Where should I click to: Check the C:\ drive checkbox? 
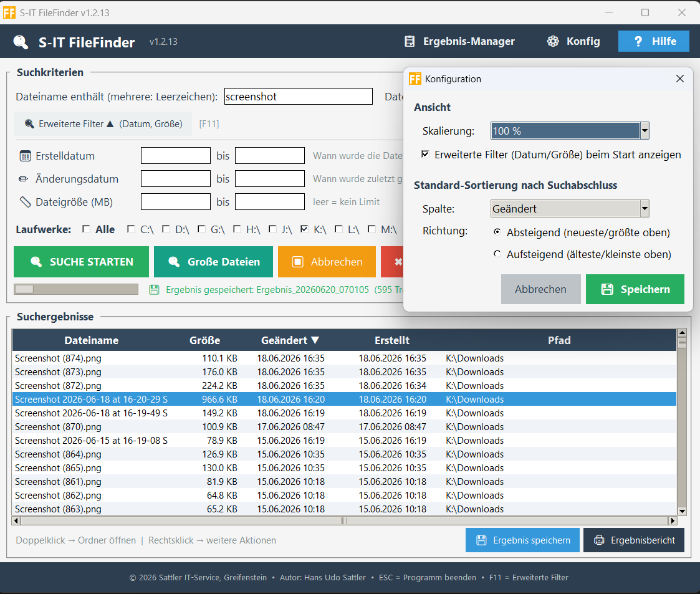131,229
